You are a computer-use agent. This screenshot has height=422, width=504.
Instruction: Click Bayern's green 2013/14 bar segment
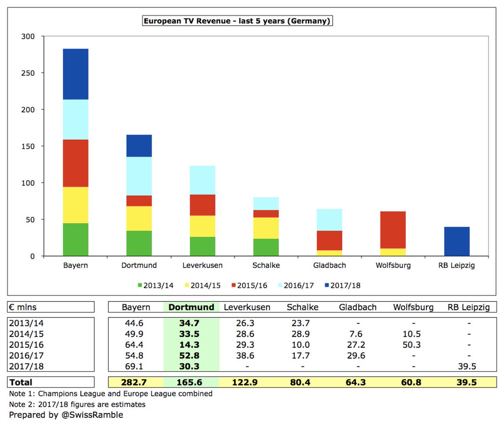76,240
